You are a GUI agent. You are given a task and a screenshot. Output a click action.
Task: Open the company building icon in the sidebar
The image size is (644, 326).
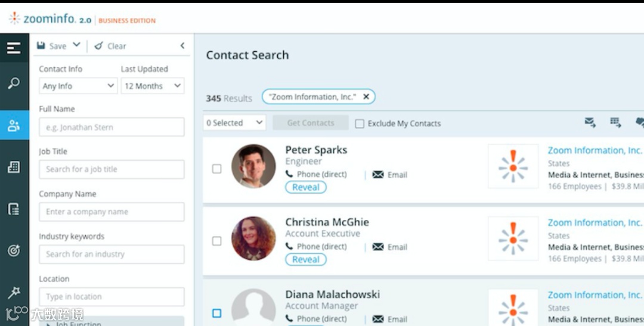point(14,167)
